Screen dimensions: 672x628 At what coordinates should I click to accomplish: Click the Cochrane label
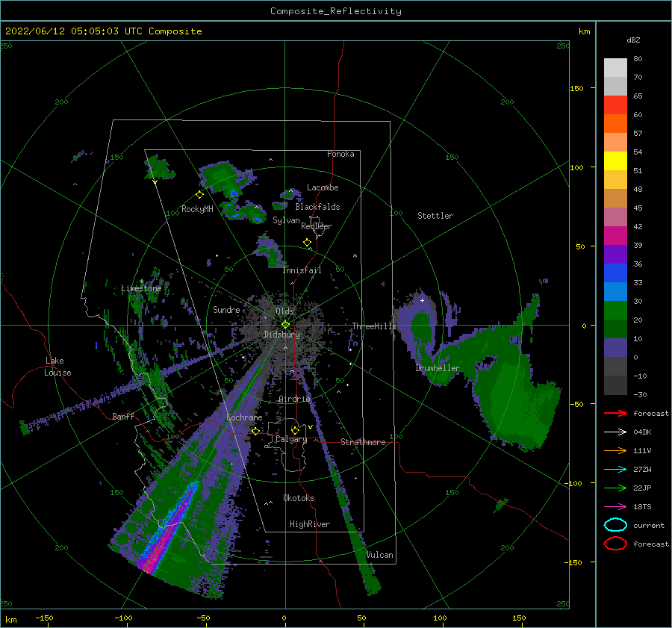click(x=244, y=417)
